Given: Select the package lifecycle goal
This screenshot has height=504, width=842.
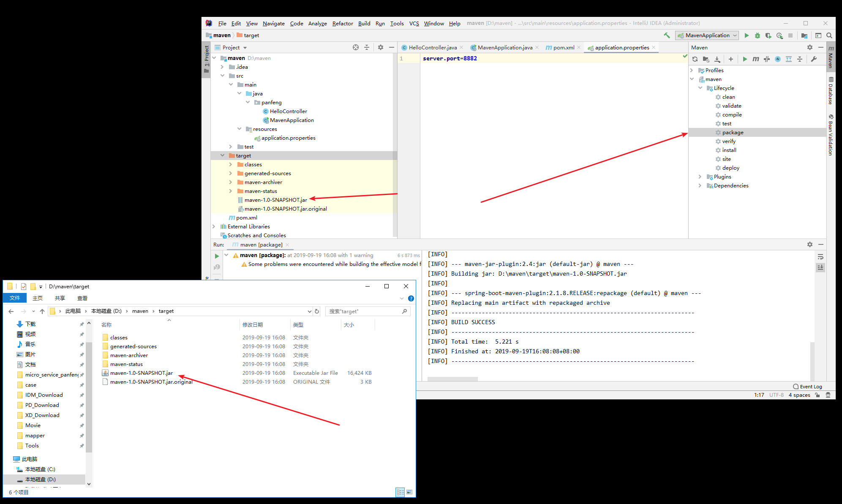Looking at the screenshot, I should pos(733,132).
